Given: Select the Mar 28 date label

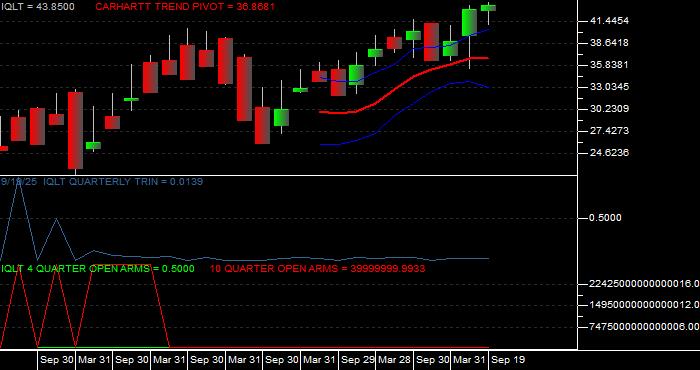Looking at the screenshot, I should point(395,360).
